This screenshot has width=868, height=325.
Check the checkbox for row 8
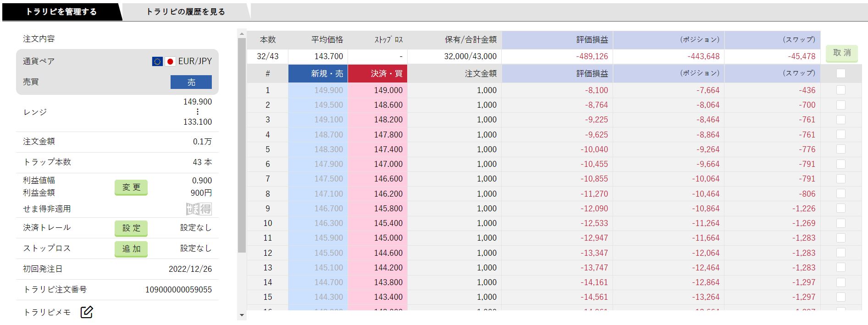(x=841, y=193)
